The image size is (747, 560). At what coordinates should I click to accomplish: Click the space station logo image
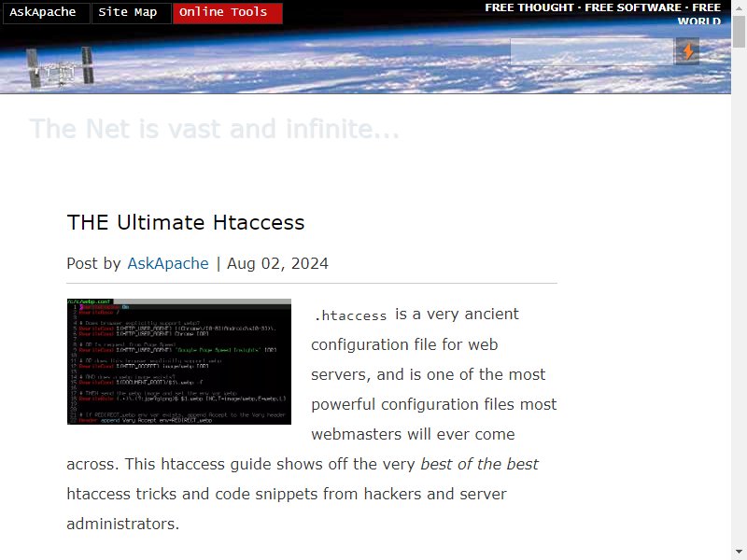60,67
